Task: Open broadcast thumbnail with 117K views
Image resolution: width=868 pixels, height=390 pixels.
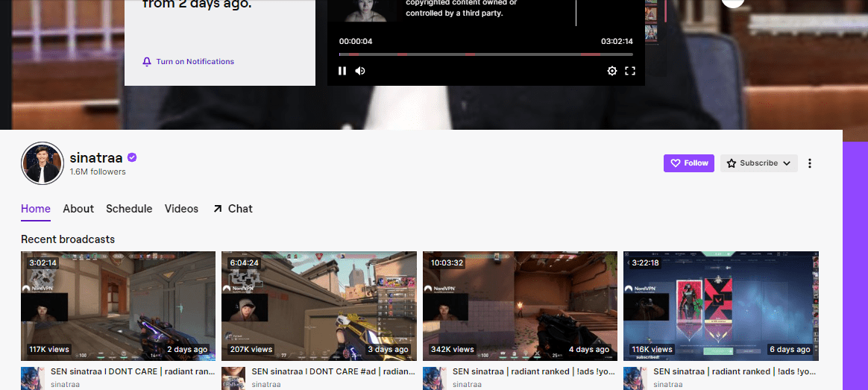Action: 118,306
